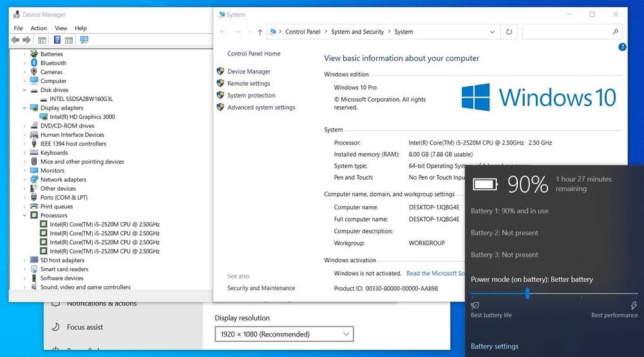
Task: Click the Best performance lightning icon
Action: click(634, 305)
